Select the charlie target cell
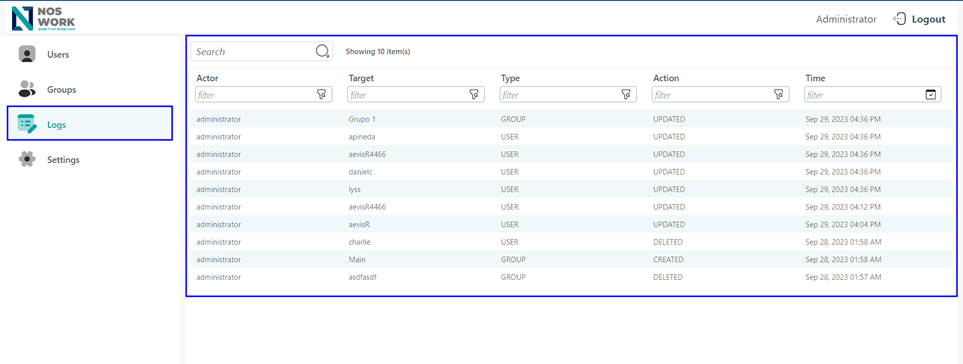The width and height of the screenshot is (963, 364). pyautogui.click(x=359, y=242)
